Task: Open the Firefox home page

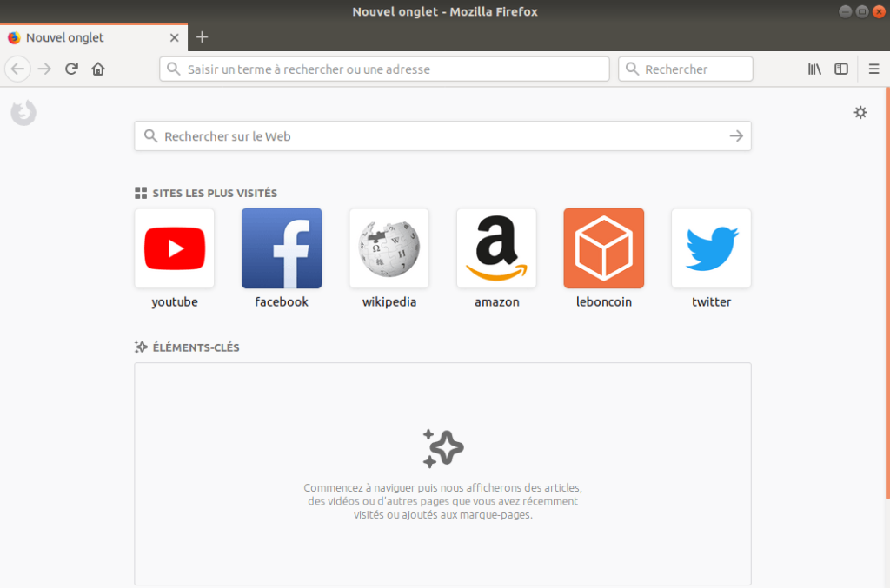Action: [98, 69]
